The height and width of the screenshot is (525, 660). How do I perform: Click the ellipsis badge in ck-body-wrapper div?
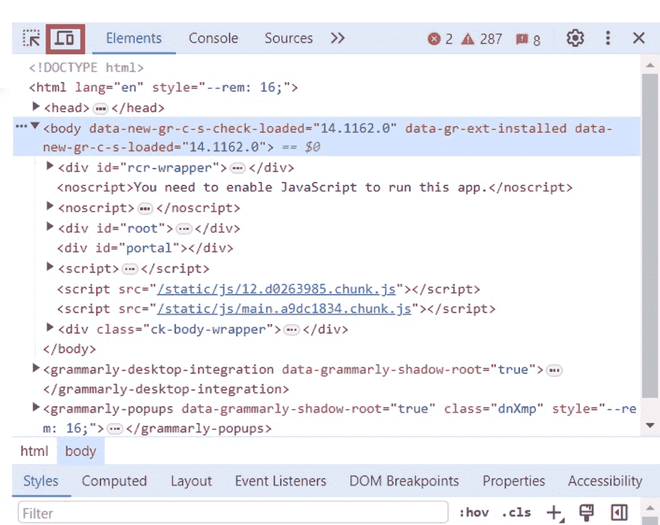click(x=292, y=330)
